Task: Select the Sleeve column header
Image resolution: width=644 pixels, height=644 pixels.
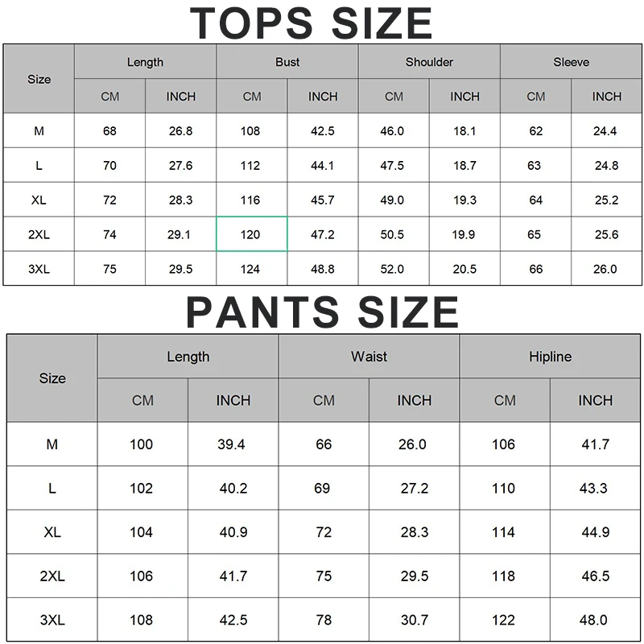Action: click(571, 62)
